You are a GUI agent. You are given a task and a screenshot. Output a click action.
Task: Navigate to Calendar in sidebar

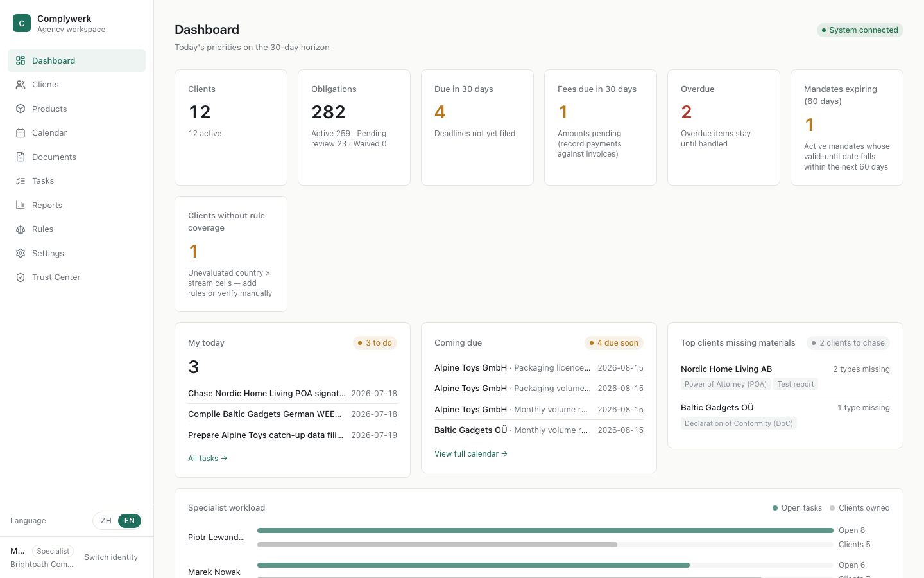pos(76,133)
